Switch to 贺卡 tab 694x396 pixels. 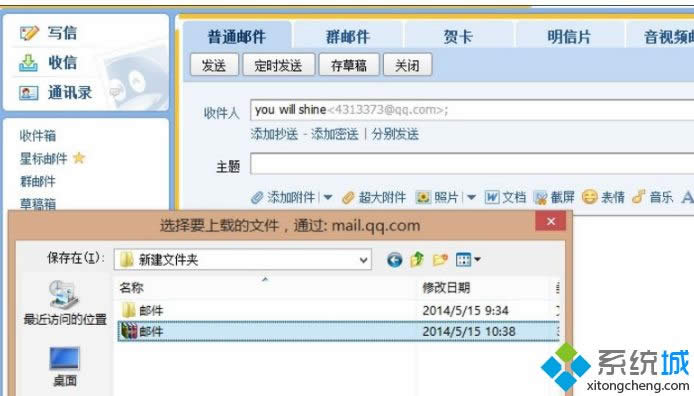(x=458, y=36)
